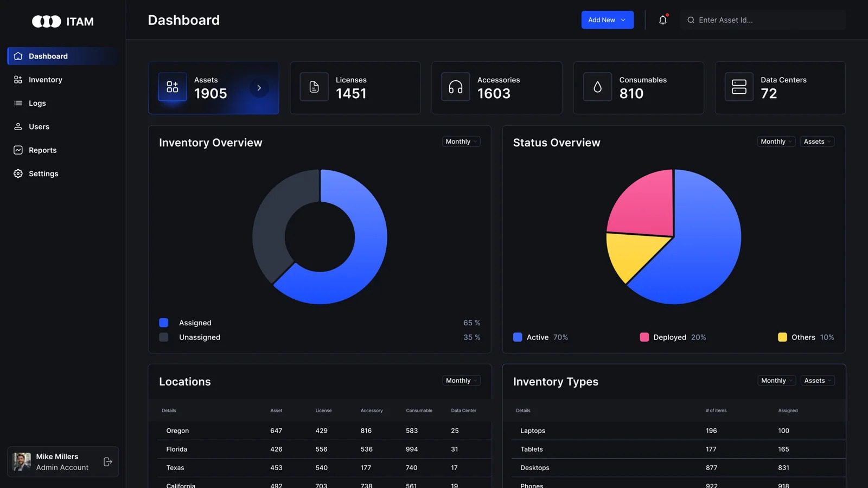Expand Monthly dropdown in Inventory Overview
The width and height of the screenshot is (868, 488).
tap(461, 142)
